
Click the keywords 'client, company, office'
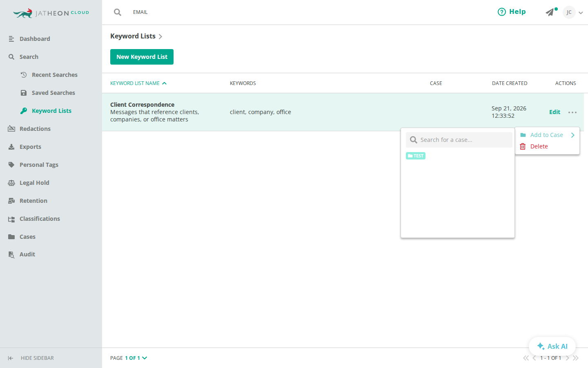coord(261,112)
